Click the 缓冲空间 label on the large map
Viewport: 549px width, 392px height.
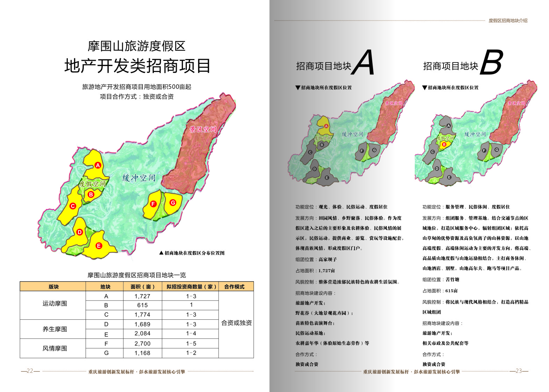click(139, 178)
